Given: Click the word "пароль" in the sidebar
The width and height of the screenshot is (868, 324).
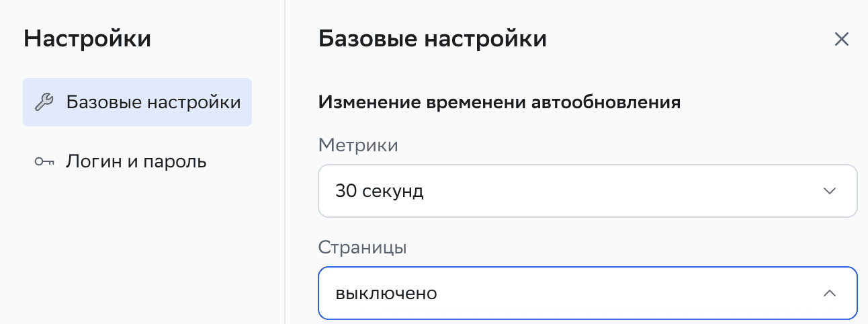Looking at the screenshot, I should [172, 162].
